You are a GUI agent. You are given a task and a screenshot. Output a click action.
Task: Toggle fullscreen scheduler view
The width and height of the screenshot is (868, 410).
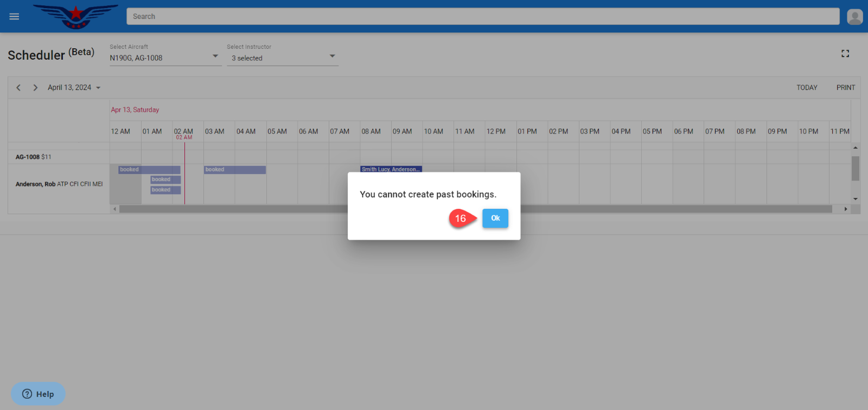pyautogui.click(x=845, y=54)
